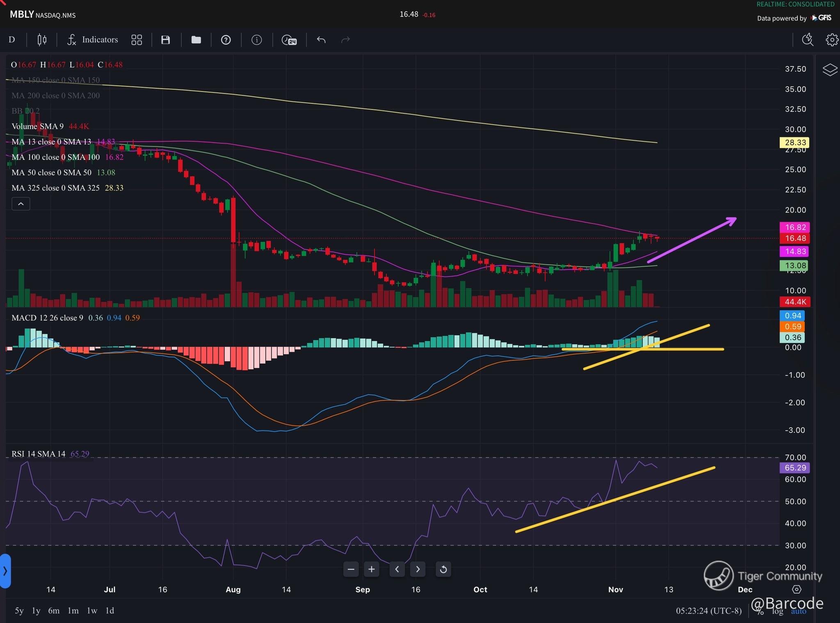Collapse the indicator legend with the chevron
Image resolution: width=840 pixels, height=623 pixels.
(x=21, y=204)
